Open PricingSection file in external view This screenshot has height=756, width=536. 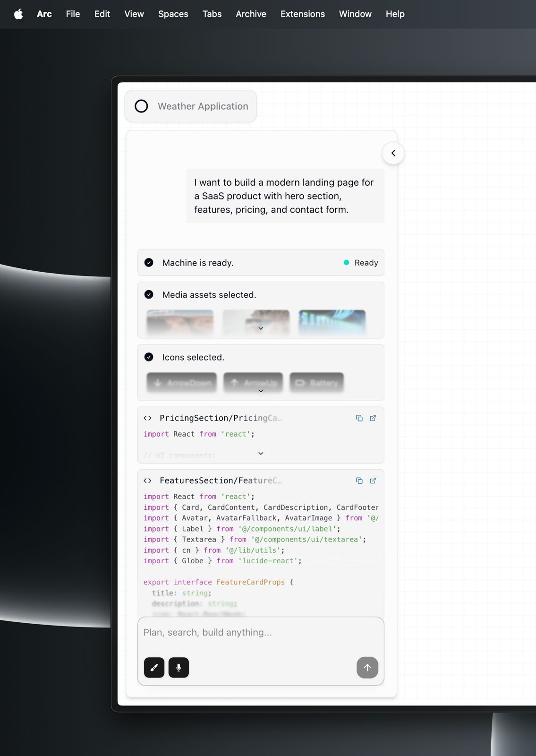373,418
